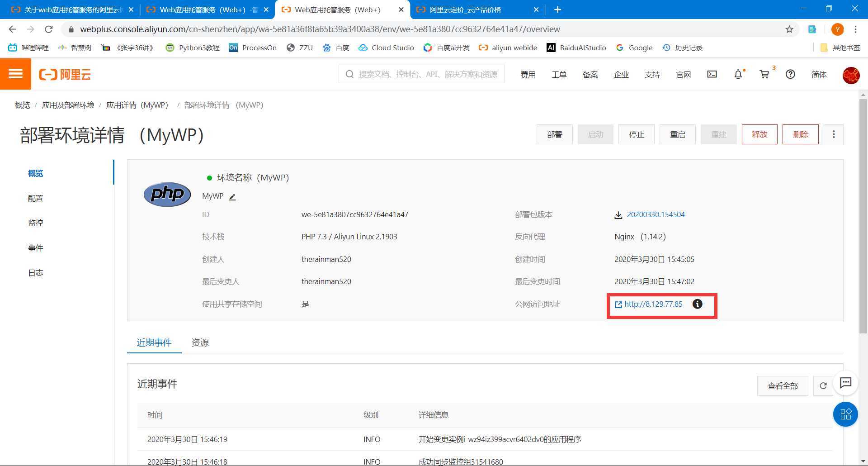Reload the page in browser
The height and width of the screenshot is (466, 868).
tap(49, 29)
